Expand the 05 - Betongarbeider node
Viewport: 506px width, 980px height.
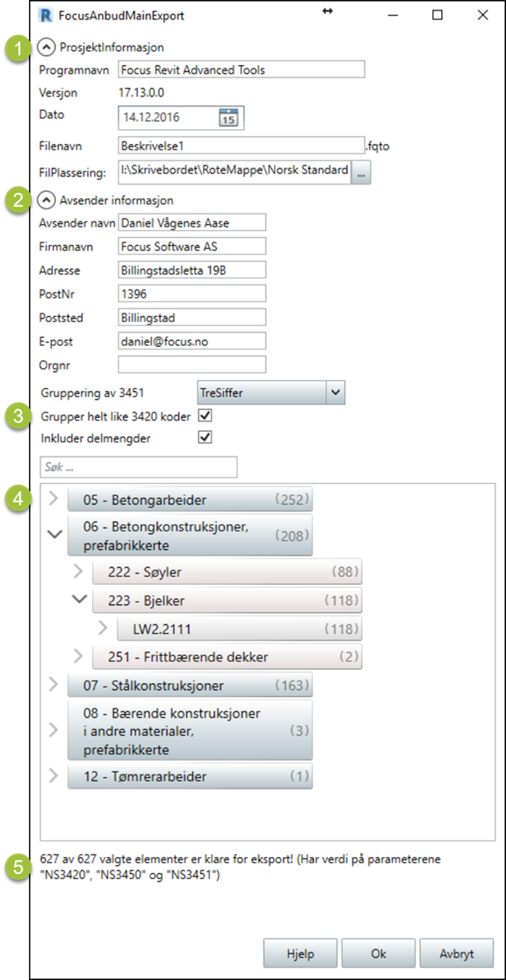pyautogui.click(x=54, y=500)
